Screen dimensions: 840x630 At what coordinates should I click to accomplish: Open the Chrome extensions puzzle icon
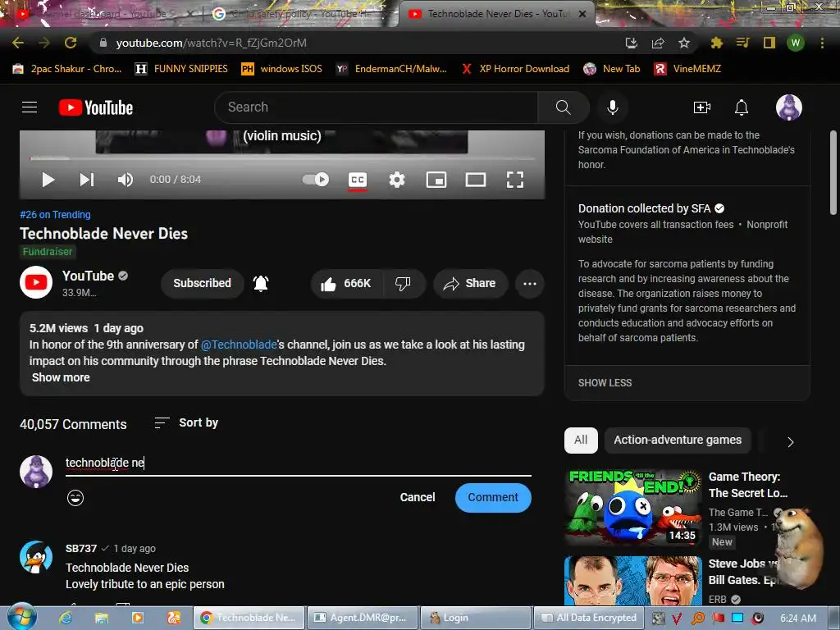pyautogui.click(x=716, y=43)
